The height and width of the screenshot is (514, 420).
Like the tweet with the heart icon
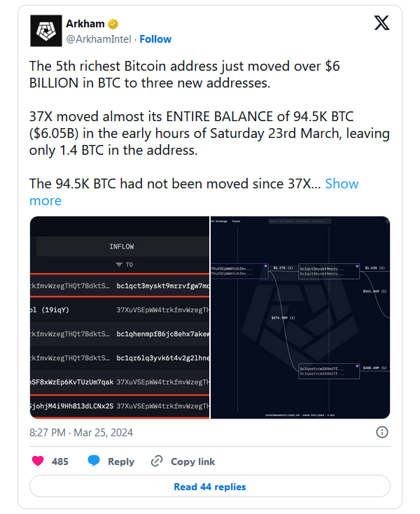point(38,461)
